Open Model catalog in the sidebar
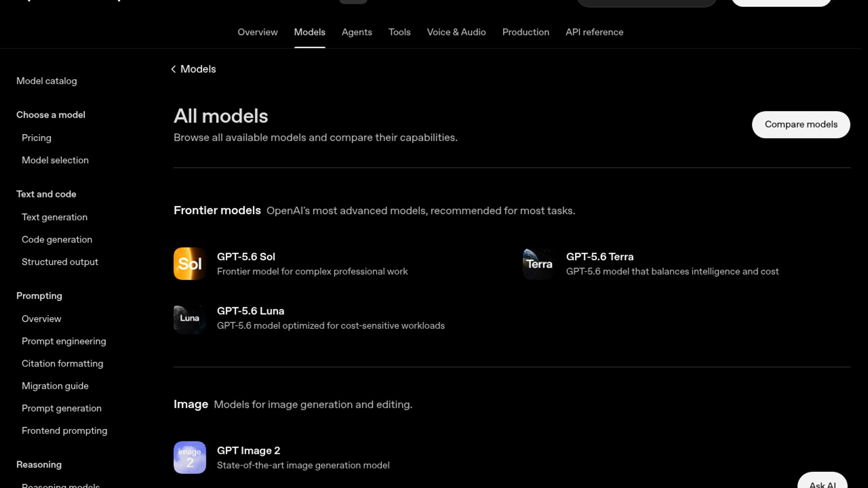Screen dimensions: 868x488 coord(47,81)
